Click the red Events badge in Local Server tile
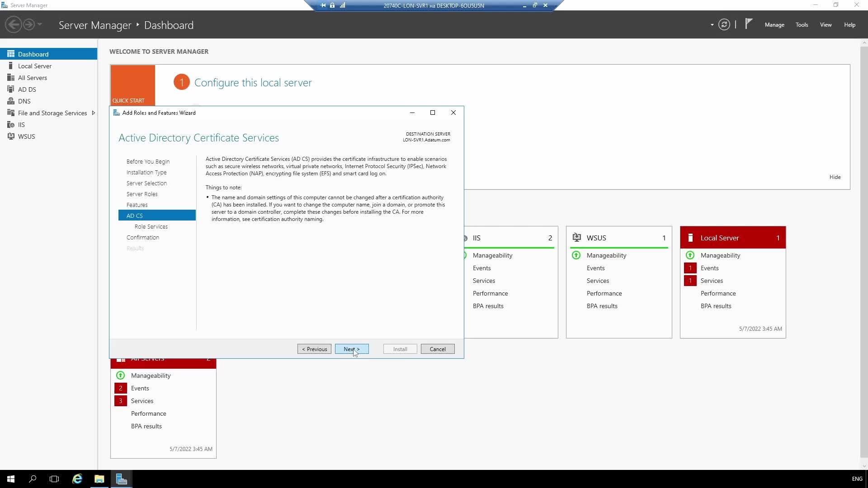 coord(690,268)
